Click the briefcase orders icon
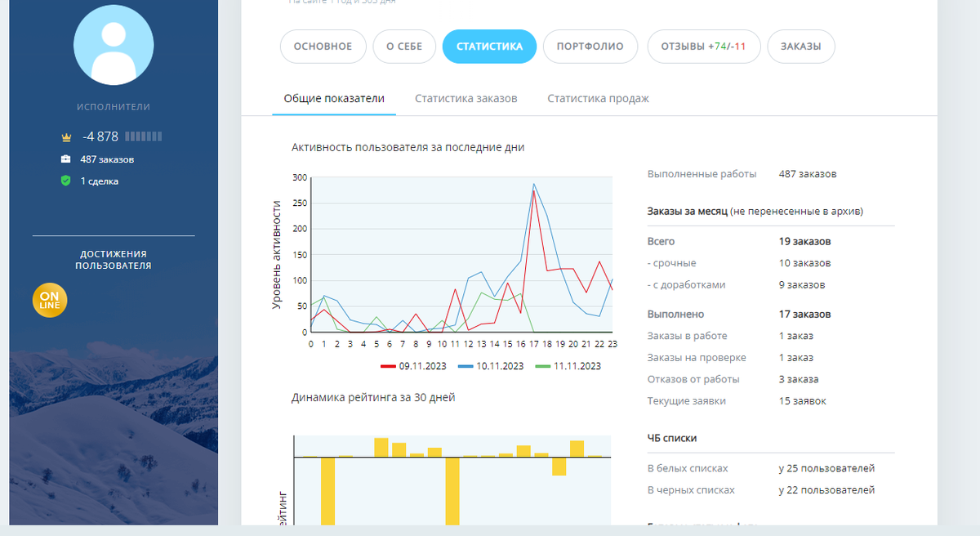Image resolution: width=980 pixels, height=536 pixels. [x=66, y=159]
